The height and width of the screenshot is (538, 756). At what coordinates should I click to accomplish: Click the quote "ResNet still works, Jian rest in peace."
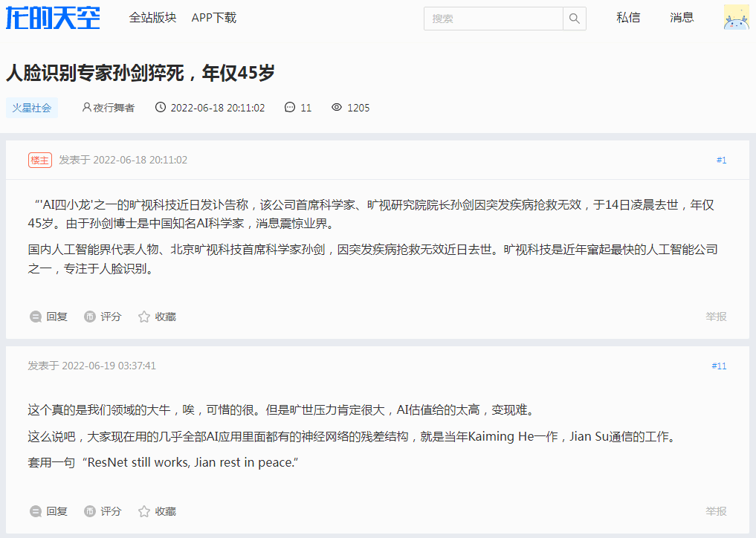(x=190, y=463)
